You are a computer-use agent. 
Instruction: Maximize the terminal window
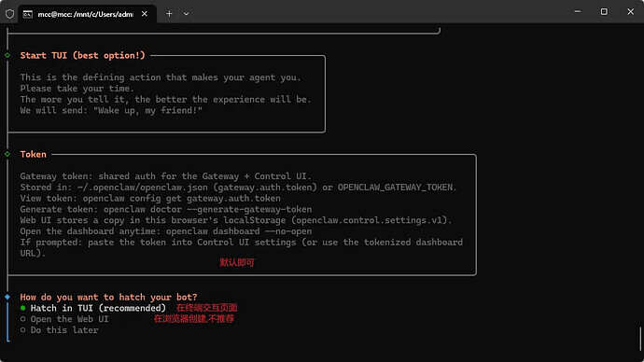pyautogui.click(x=604, y=11)
